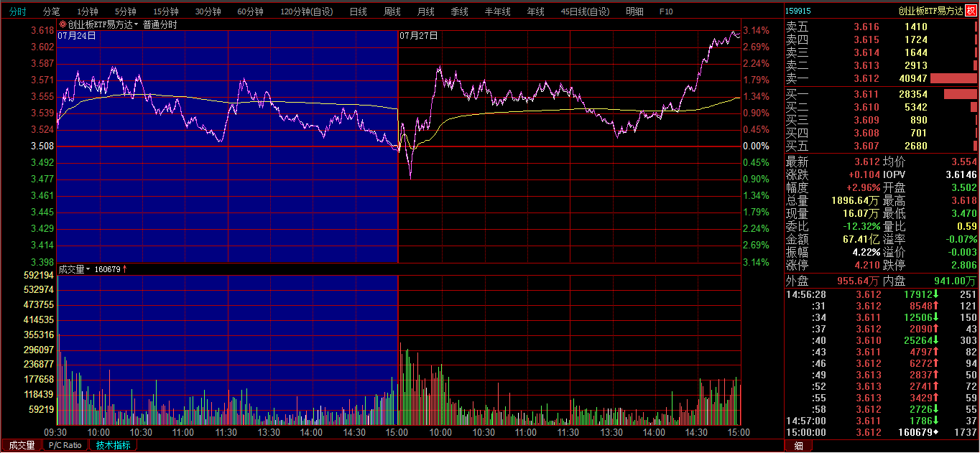This screenshot has height=453, width=980.
Task: Click the 卖一 ask price 3.612
Action: click(x=866, y=78)
